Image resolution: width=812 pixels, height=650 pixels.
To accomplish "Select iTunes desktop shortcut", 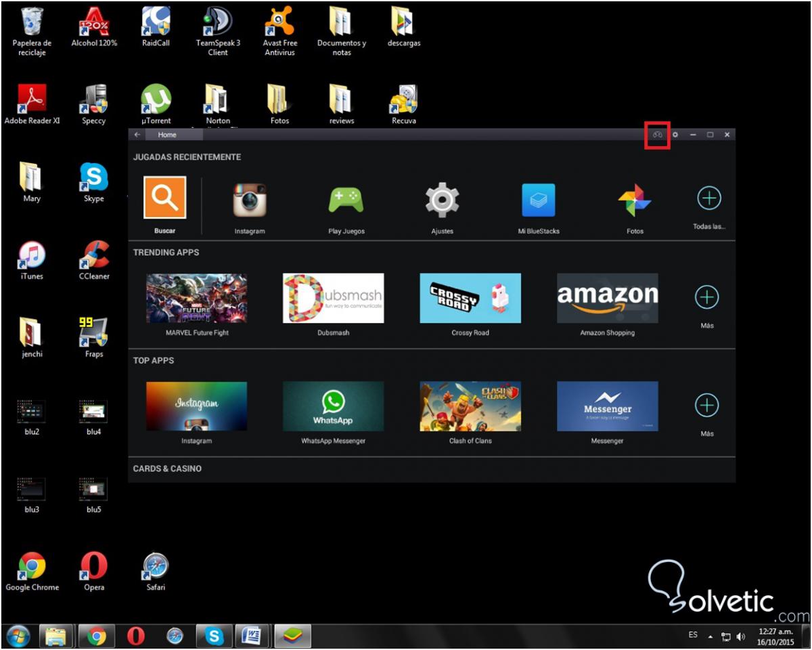I will pyautogui.click(x=32, y=261).
